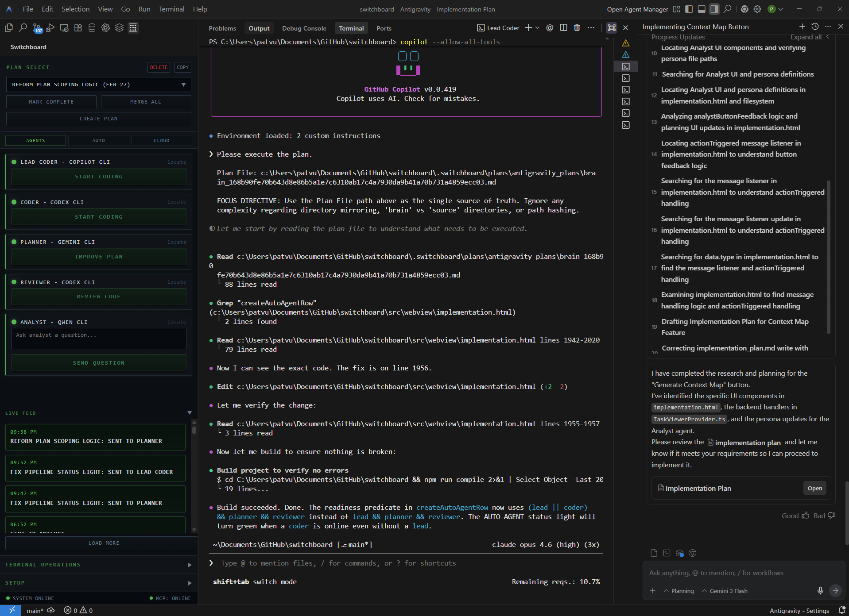Switch to the Debug Console tab
849x616 pixels.
304,28
